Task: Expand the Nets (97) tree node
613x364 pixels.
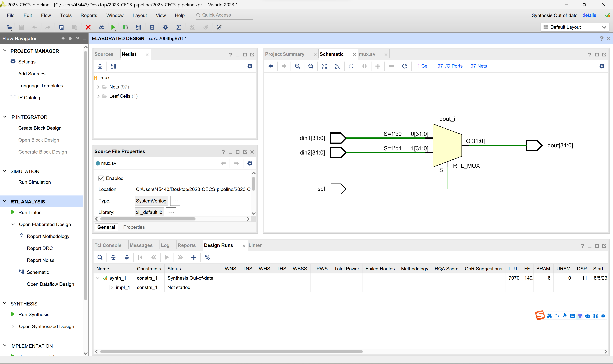Action: (x=98, y=87)
